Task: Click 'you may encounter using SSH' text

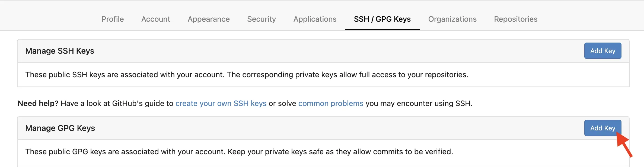Action: click(x=419, y=103)
